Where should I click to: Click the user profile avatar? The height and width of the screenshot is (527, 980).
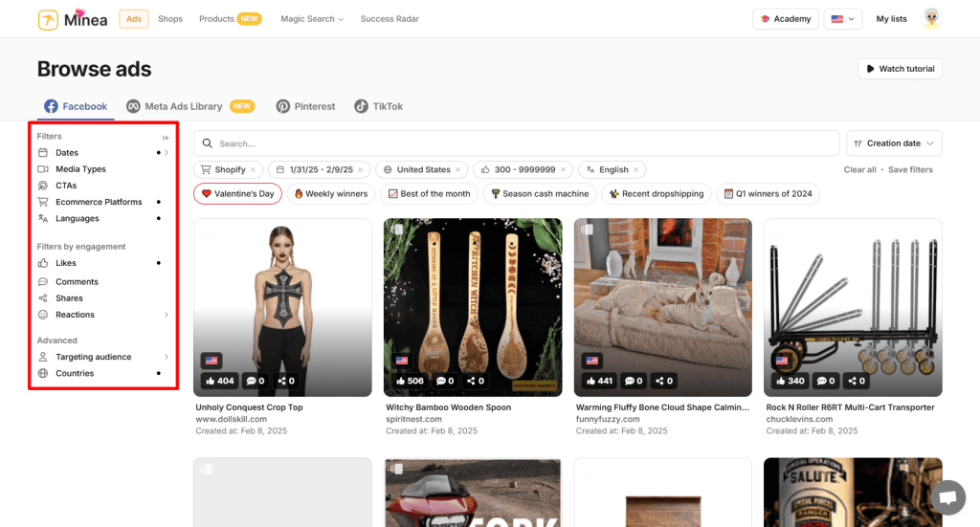[931, 19]
